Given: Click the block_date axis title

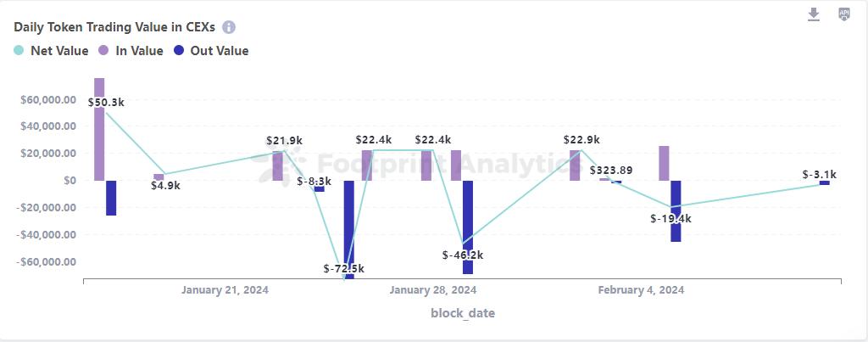Looking at the screenshot, I should (463, 313).
